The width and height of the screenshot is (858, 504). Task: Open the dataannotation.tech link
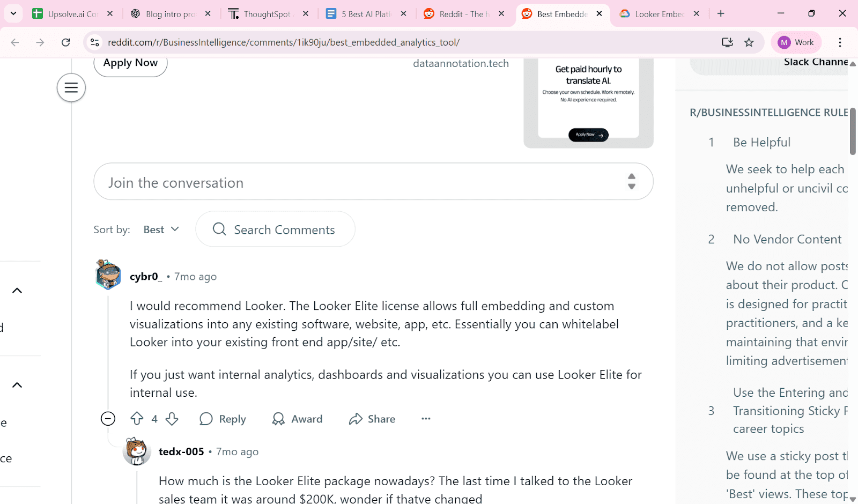point(461,63)
